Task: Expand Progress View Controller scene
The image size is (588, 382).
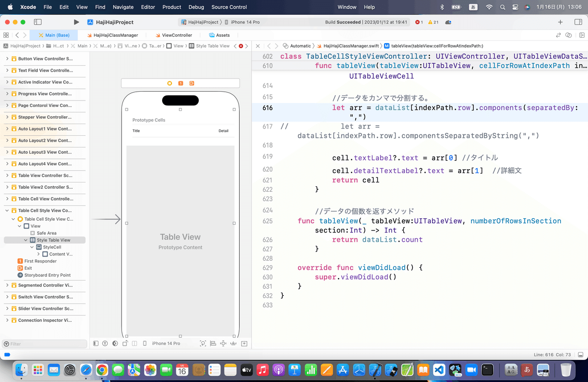Action: tap(7, 94)
